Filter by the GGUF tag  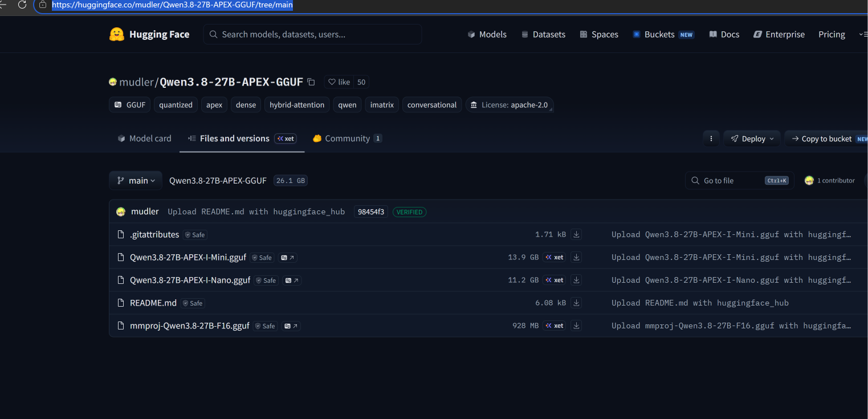coord(129,105)
